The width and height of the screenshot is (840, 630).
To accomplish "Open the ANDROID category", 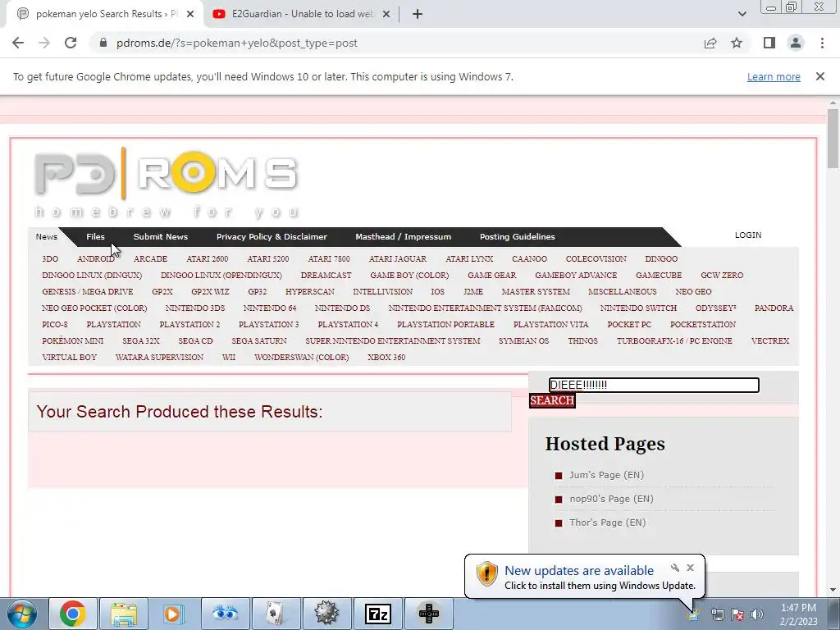I will pos(95,258).
